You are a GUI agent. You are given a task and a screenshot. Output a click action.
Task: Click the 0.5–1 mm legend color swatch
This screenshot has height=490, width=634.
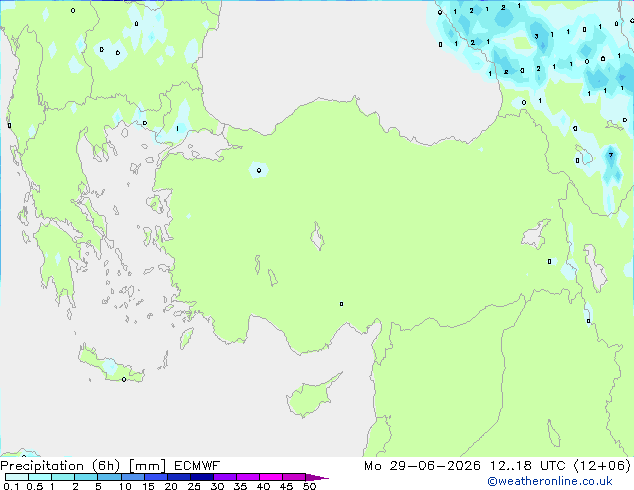tap(40, 477)
